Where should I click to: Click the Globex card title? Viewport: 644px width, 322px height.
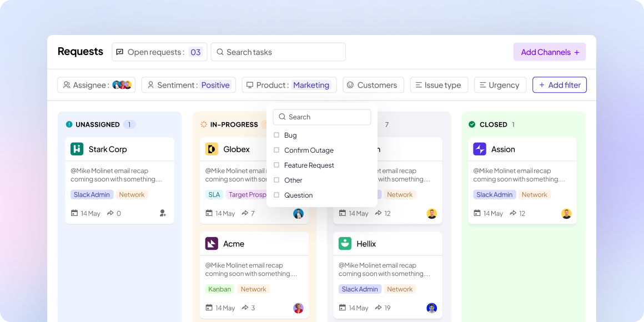[x=237, y=149]
